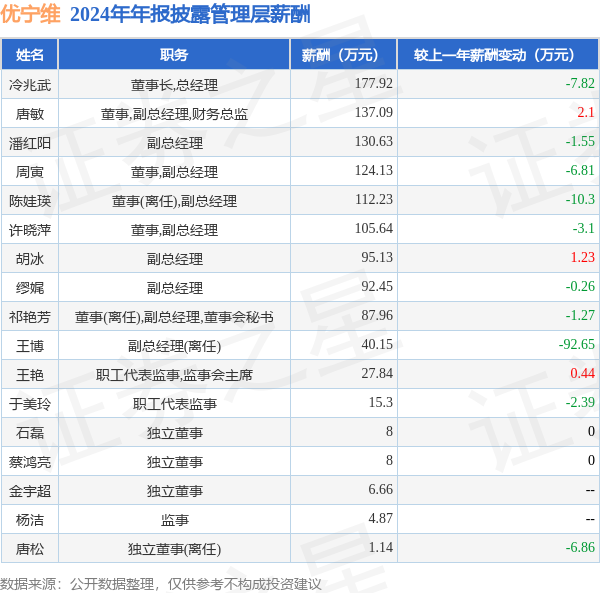Click the 优宁维 company name in title

30,15
